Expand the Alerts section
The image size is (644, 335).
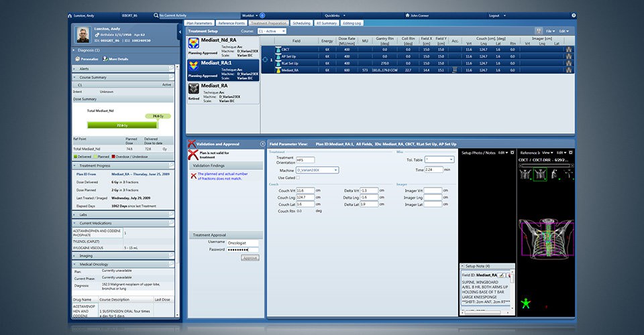click(74, 69)
